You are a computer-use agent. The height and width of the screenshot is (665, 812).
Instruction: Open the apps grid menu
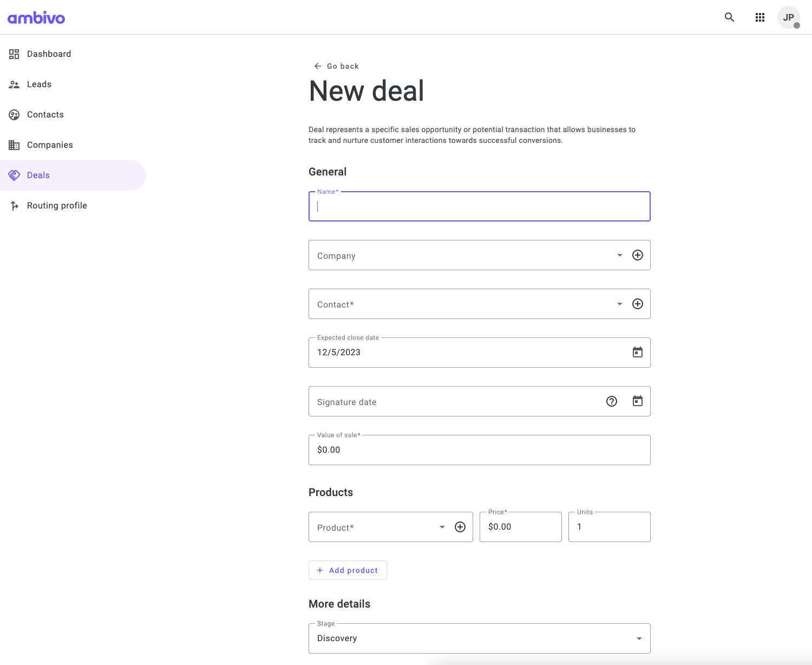(760, 17)
